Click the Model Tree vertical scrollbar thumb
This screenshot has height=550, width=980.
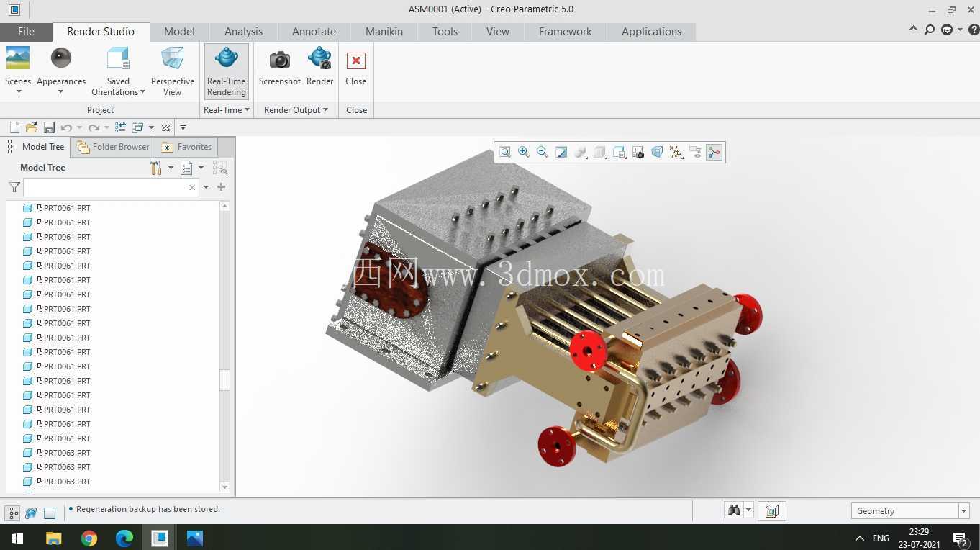point(224,379)
